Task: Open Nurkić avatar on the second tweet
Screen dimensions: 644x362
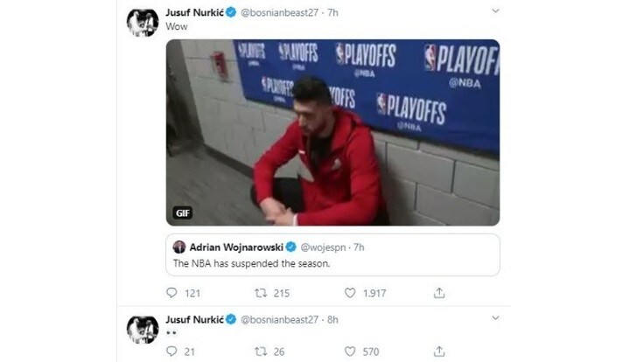Action: click(x=143, y=330)
